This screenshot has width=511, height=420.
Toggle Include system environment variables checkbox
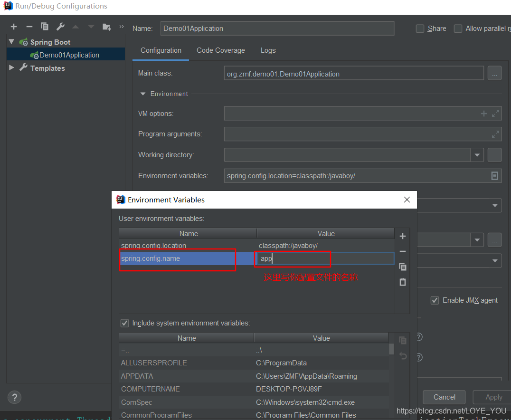point(124,323)
